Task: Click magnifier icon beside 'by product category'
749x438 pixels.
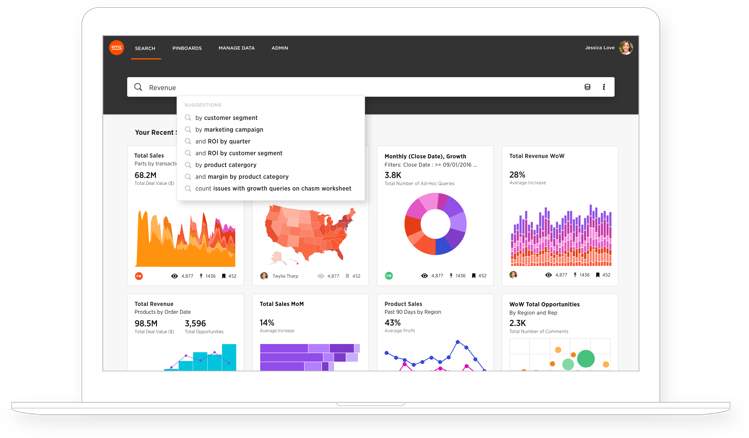Action: (x=188, y=165)
